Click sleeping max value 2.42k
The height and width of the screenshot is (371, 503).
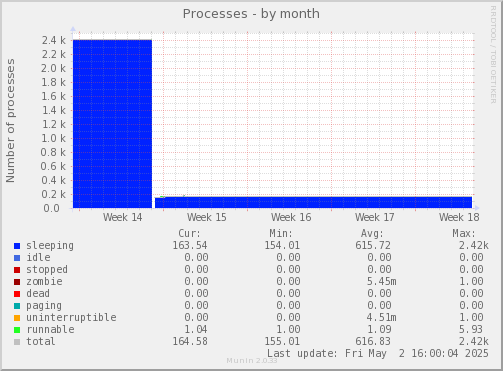(x=474, y=245)
